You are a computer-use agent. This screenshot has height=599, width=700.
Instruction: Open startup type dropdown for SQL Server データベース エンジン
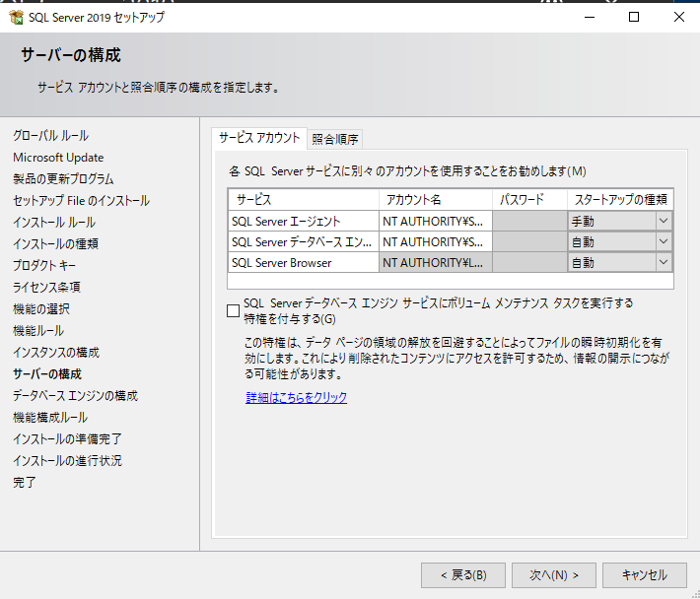(x=664, y=241)
